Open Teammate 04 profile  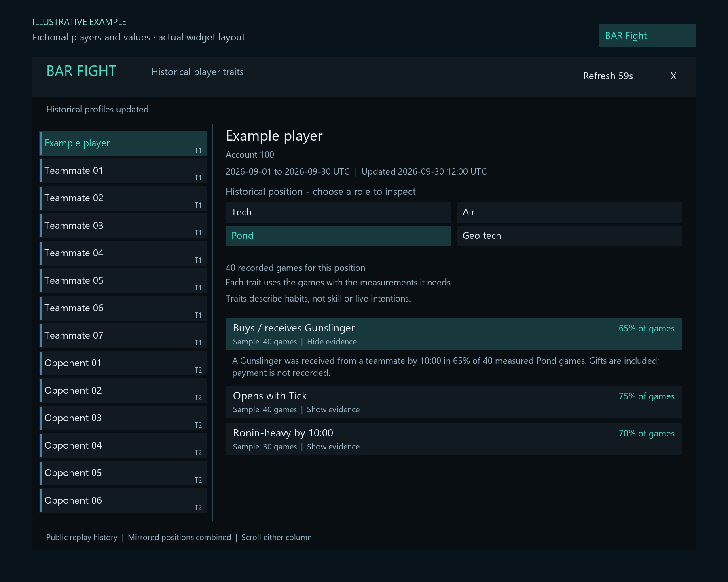point(123,253)
